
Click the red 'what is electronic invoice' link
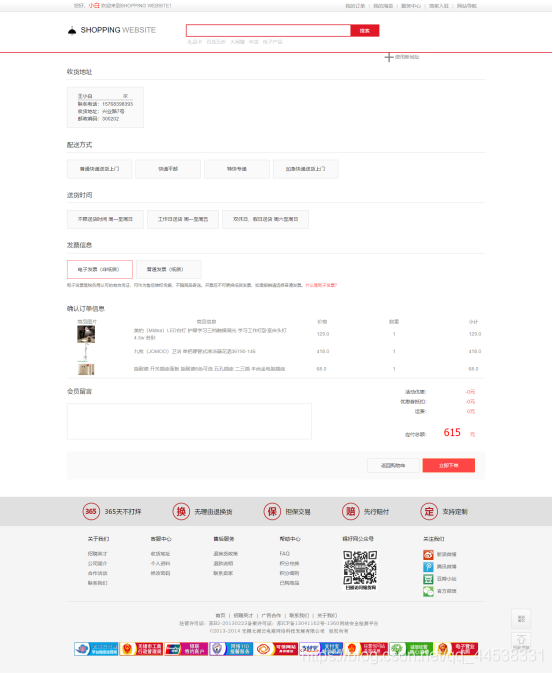click(x=321, y=285)
